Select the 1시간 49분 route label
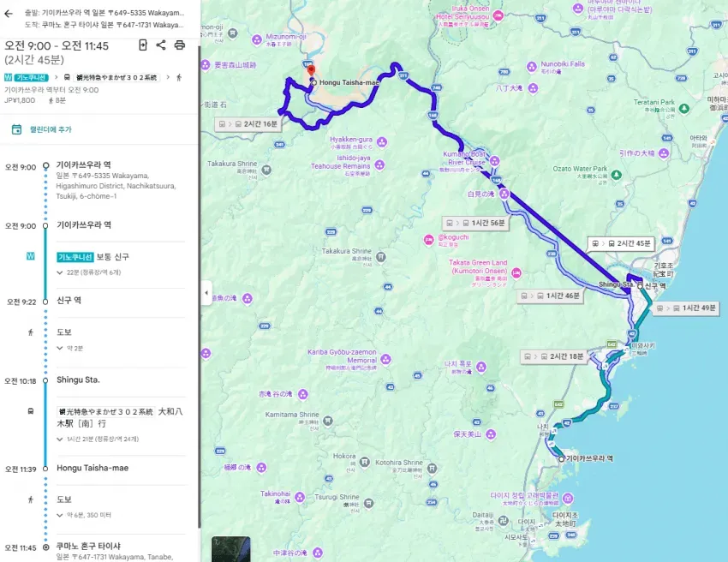Screen dimensions: 728x562 click(x=686, y=308)
